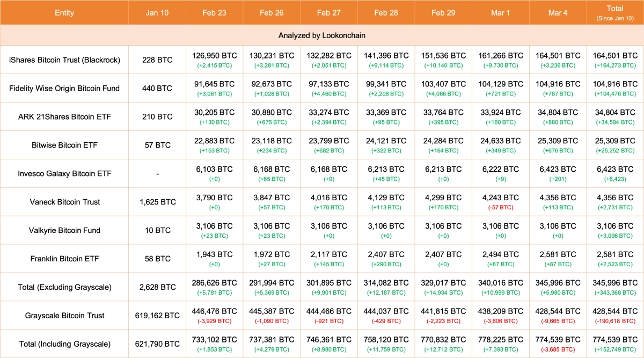This screenshot has width=644, height=358.
Task: Click the 30,880 BTC cell
Action: pyautogui.click(x=272, y=116)
